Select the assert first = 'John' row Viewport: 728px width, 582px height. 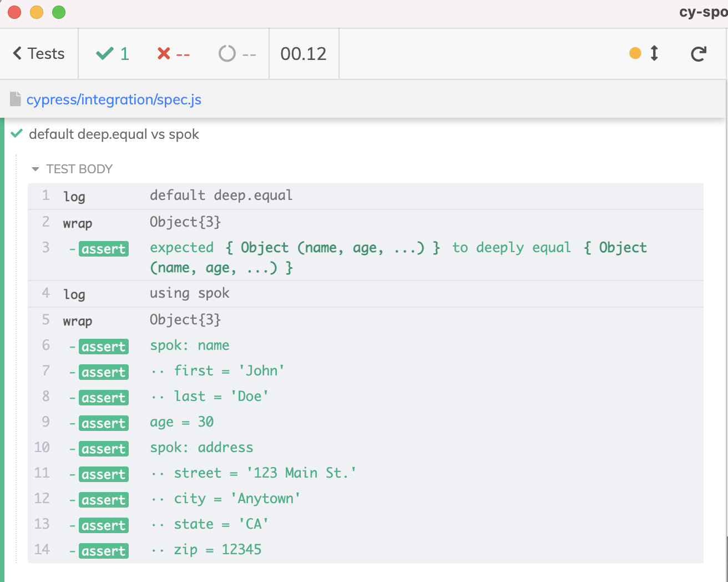(366, 372)
